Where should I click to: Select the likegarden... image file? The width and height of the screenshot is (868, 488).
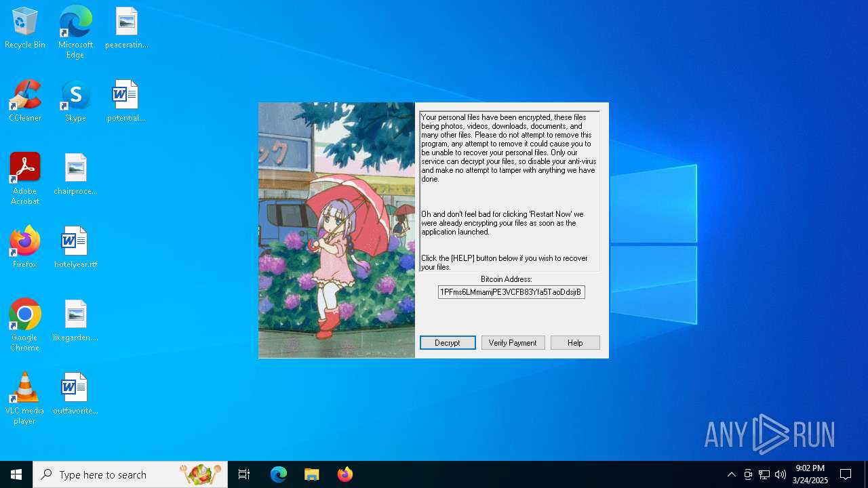(75, 321)
